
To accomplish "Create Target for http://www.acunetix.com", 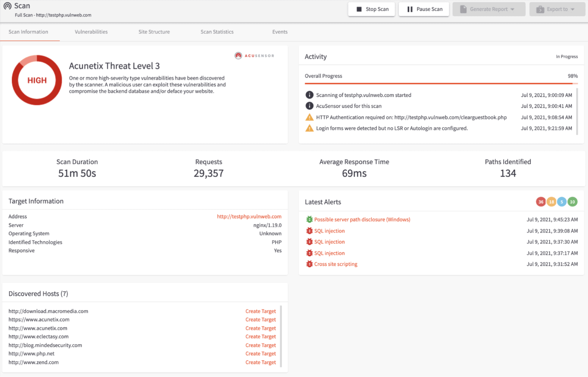I will click(x=261, y=329).
